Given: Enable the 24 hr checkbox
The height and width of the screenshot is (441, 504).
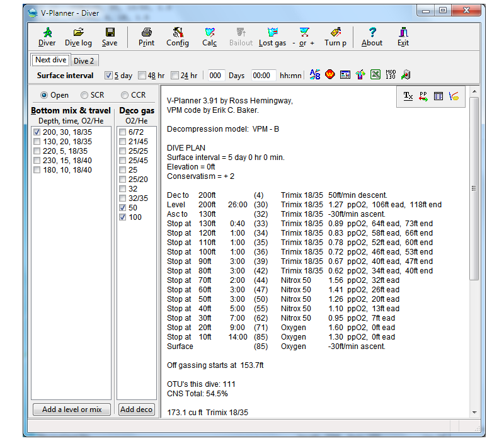Looking at the screenshot, I should pyautogui.click(x=175, y=75).
